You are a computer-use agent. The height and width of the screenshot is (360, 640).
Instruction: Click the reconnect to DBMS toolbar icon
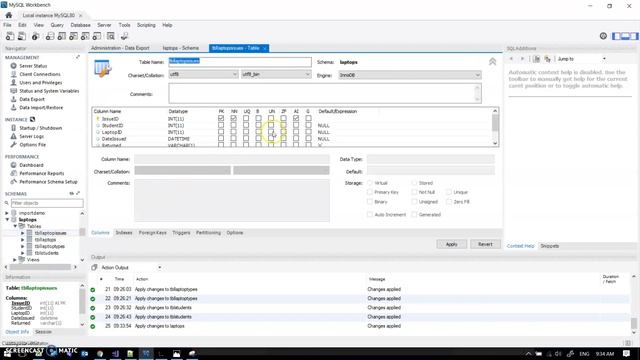point(125,36)
